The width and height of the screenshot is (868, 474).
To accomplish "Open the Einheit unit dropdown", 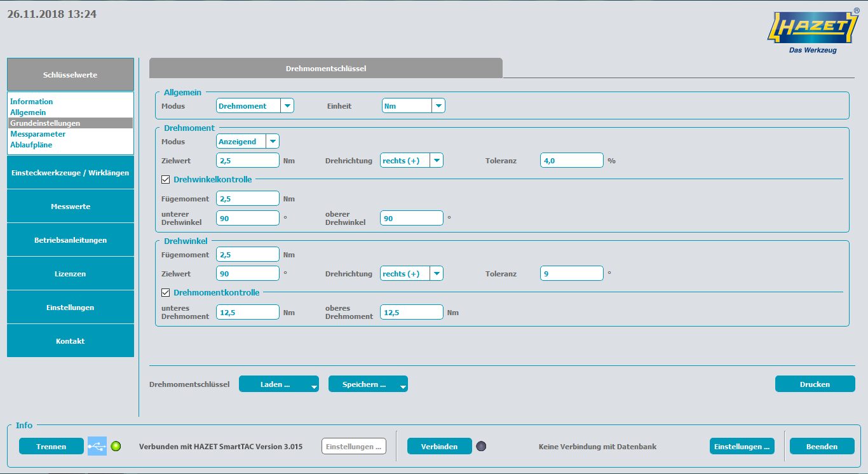I will click(413, 106).
